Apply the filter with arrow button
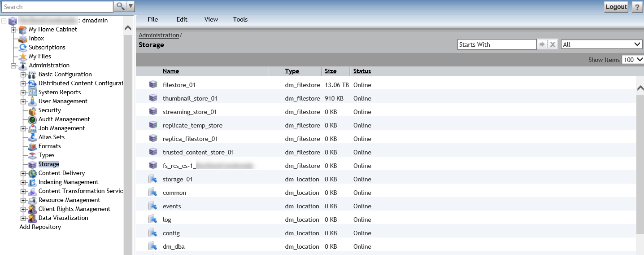 [x=543, y=44]
